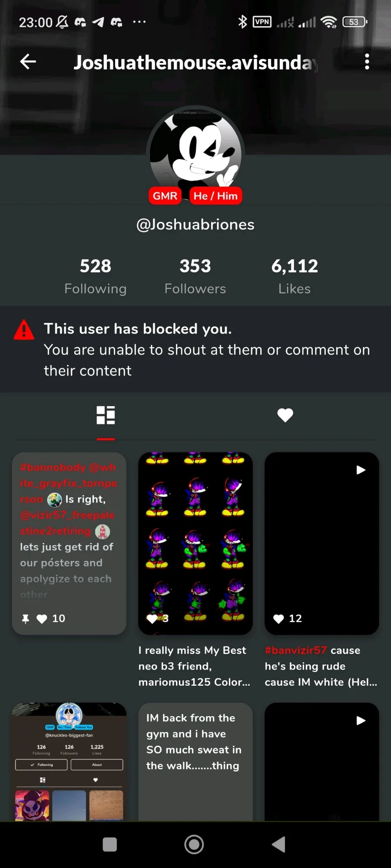Screen dimensions: 391x868
Task: Tap the Android home button
Action: 194,845
